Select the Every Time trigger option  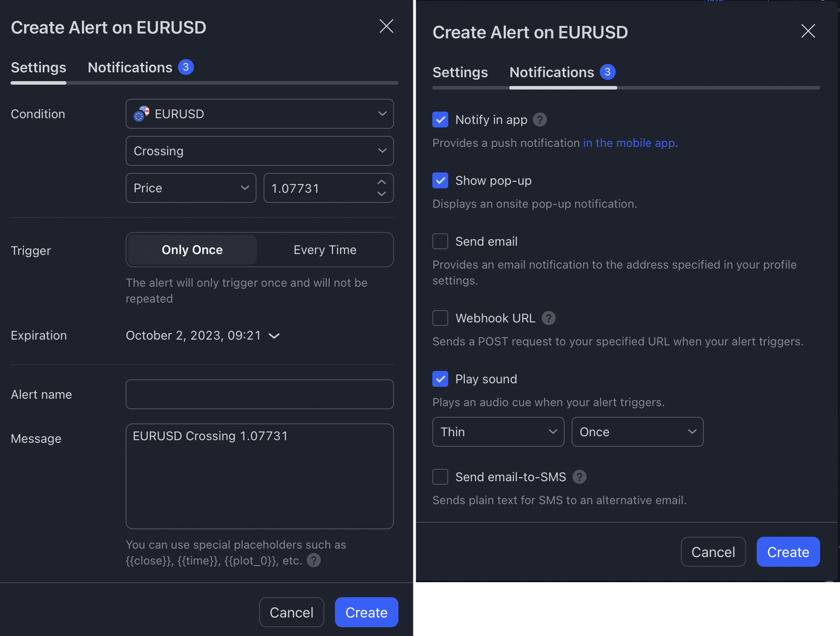coord(325,250)
